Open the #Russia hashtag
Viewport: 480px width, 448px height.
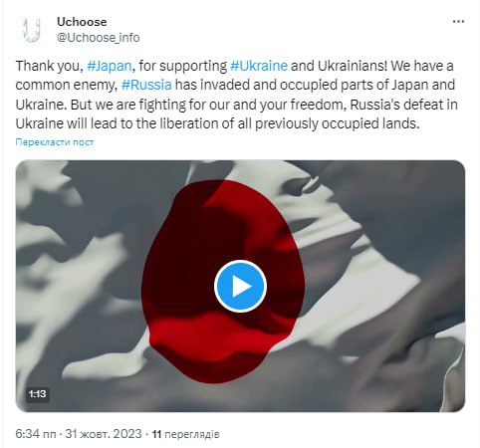click(x=146, y=85)
